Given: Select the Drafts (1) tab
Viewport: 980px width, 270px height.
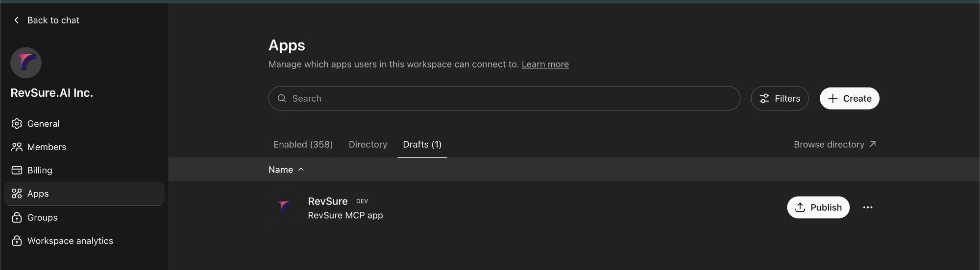Looking at the screenshot, I should pyautogui.click(x=422, y=145).
